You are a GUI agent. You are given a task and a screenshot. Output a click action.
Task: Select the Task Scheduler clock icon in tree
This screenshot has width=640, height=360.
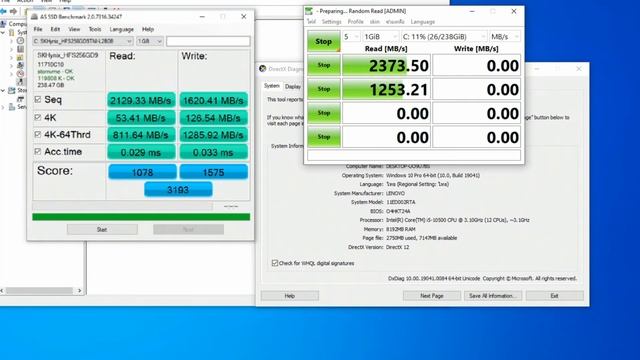pyautogui.click(x=20, y=41)
